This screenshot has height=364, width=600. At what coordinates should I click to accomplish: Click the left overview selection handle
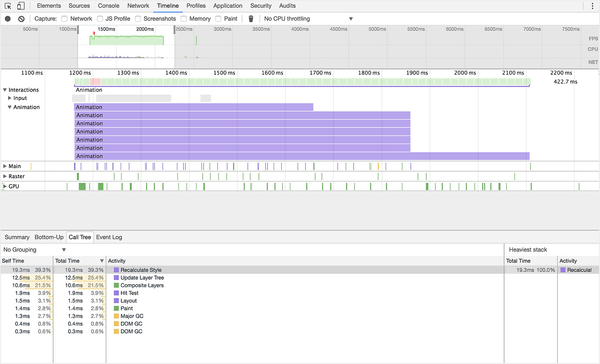pos(78,30)
